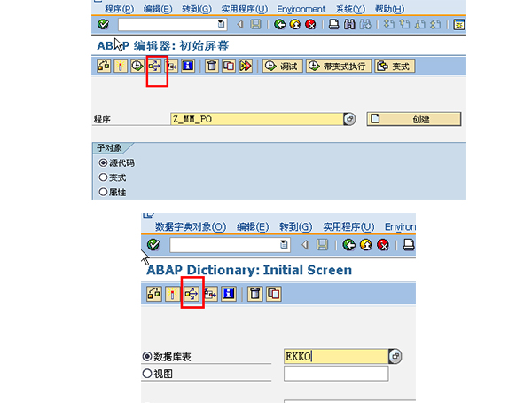Click the 带变式执行 button
The image size is (532, 403).
tap(339, 67)
